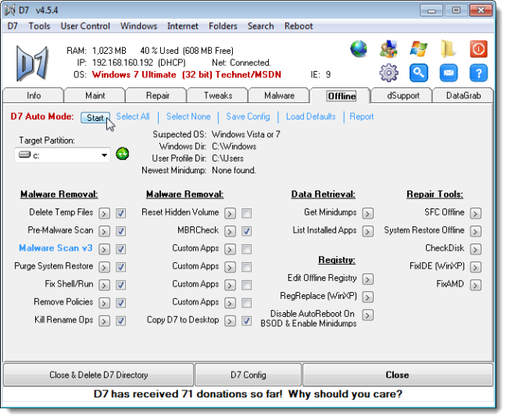The image size is (508, 420).
Task: Click the Start auto mode button
Action: [x=95, y=118]
